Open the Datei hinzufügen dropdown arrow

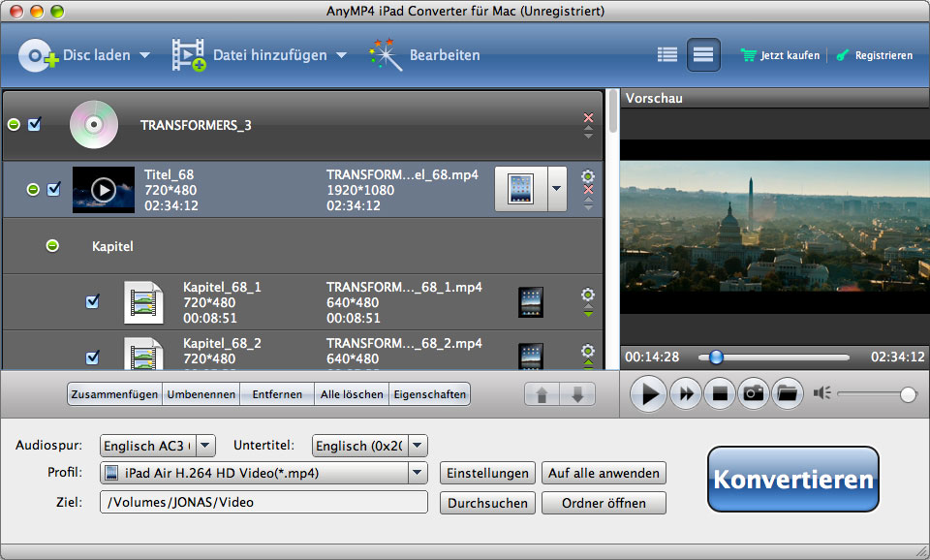341,55
